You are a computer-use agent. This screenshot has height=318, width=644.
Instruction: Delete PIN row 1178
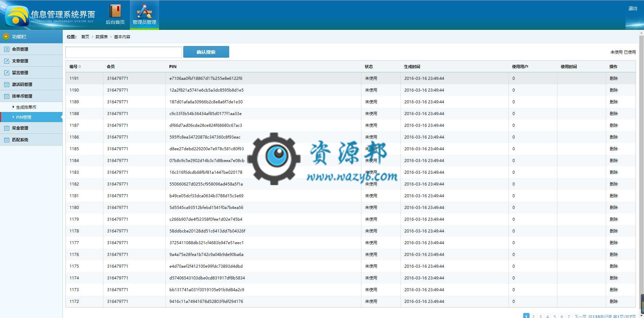(x=613, y=231)
